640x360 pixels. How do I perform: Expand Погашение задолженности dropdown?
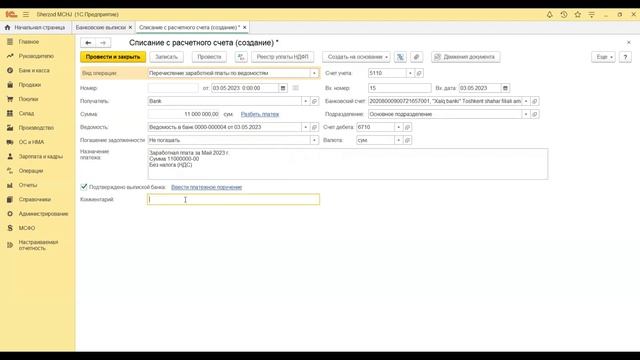(314, 140)
